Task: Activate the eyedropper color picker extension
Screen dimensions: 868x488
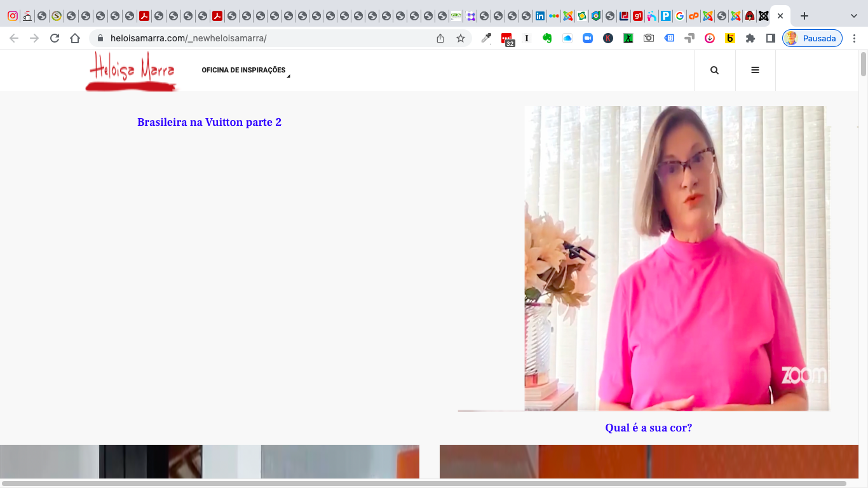Action: click(x=486, y=38)
